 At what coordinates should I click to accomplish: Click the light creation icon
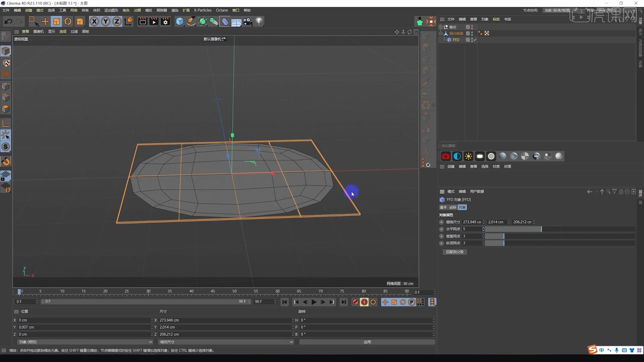pyautogui.click(x=259, y=21)
